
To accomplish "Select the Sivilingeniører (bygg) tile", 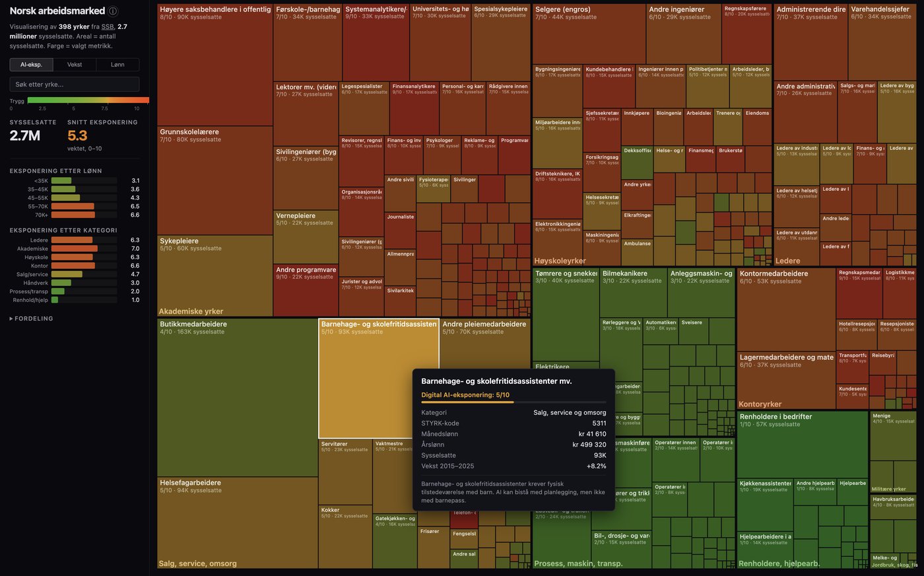I will [x=306, y=178].
